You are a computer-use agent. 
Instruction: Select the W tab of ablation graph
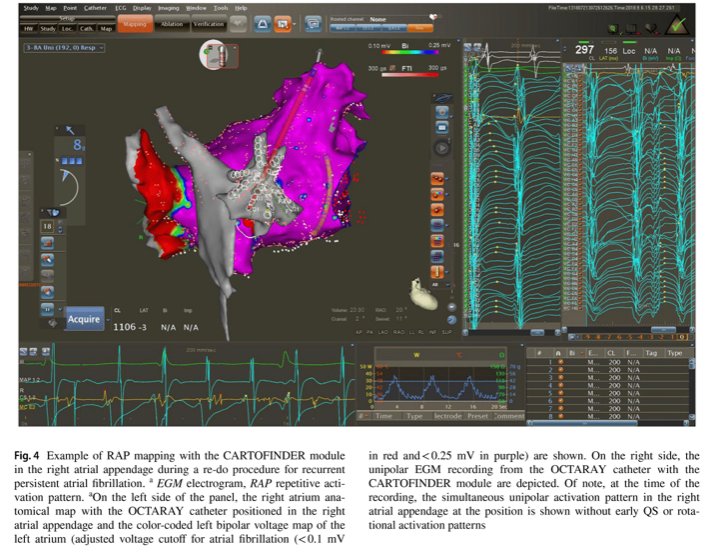click(417, 355)
